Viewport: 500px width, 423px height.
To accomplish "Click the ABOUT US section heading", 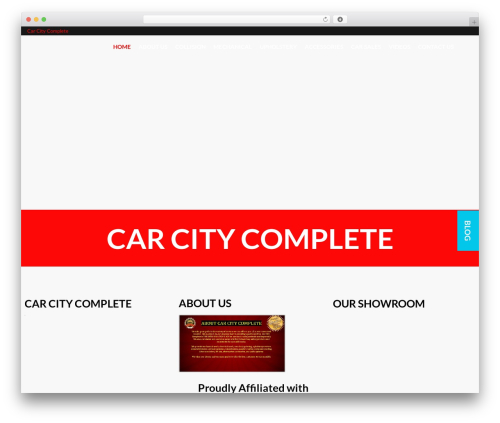I will (x=205, y=303).
